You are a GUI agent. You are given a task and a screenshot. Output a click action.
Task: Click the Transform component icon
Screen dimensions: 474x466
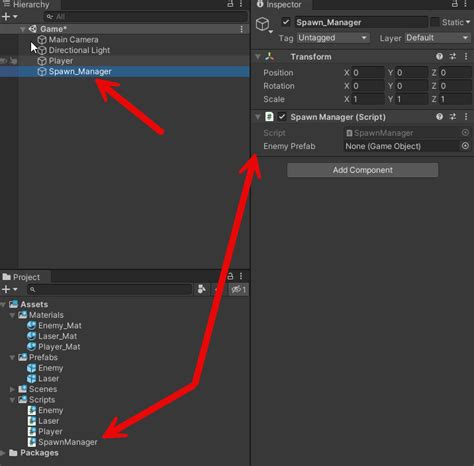pyautogui.click(x=269, y=57)
